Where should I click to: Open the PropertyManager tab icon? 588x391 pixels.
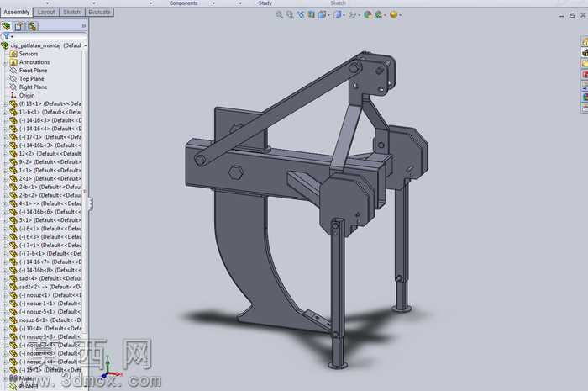[18, 26]
